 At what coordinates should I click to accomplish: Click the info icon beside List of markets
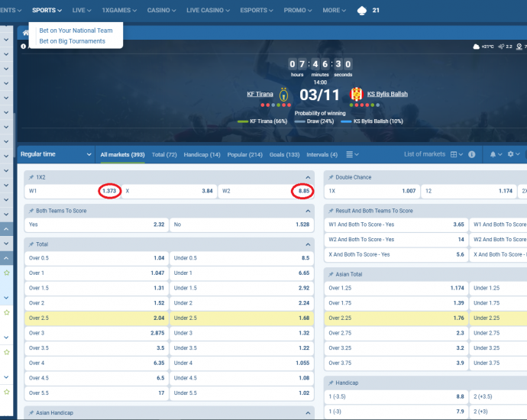pos(471,154)
